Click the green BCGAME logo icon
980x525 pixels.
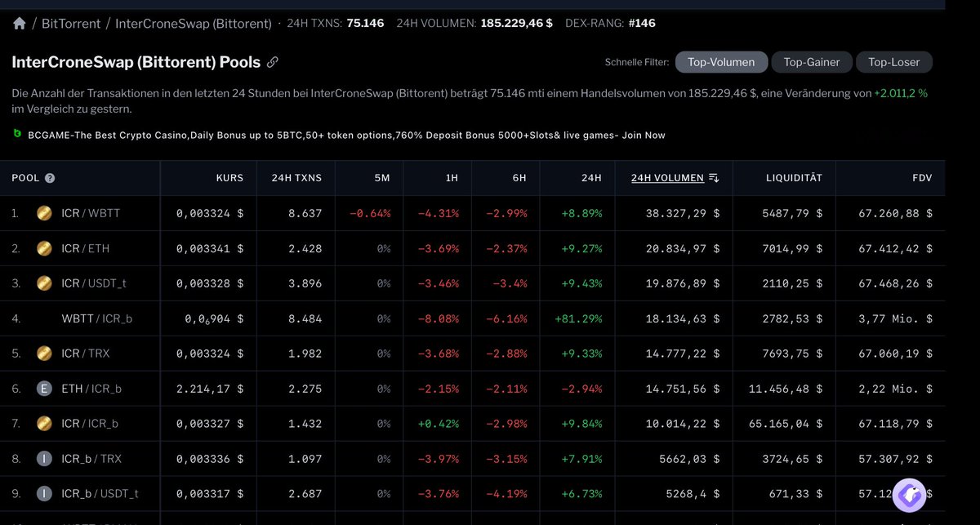point(17,134)
